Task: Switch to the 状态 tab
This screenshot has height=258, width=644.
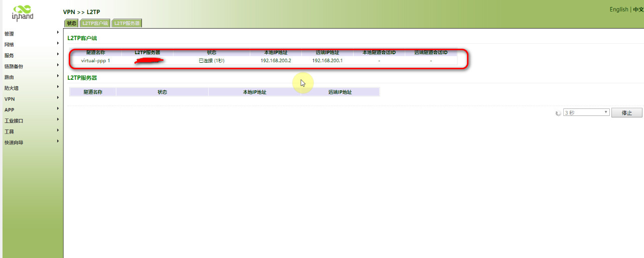Action: [72, 23]
